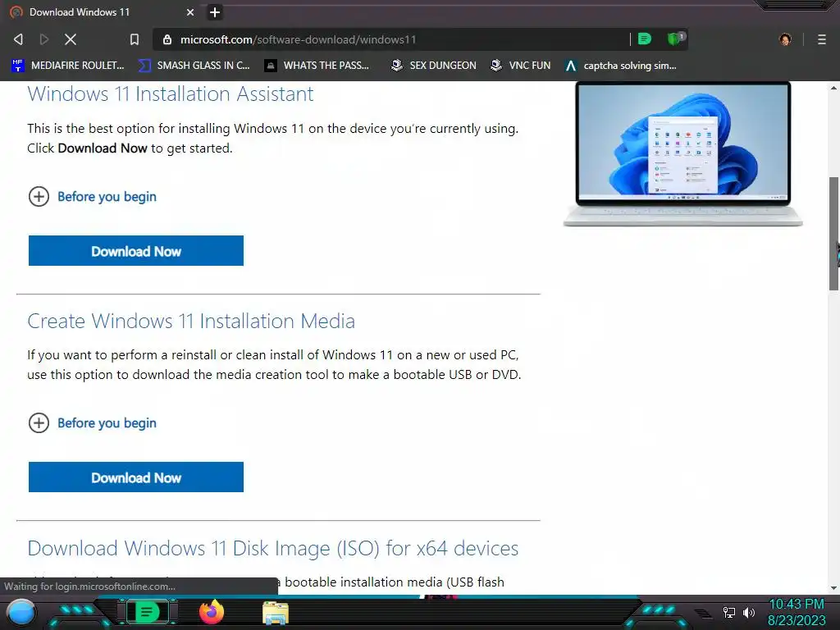This screenshot has width=840, height=630.
Task: Click the 'Waiting for login.microsoftonline.com...' status text
Action: (x=90, y=586)
